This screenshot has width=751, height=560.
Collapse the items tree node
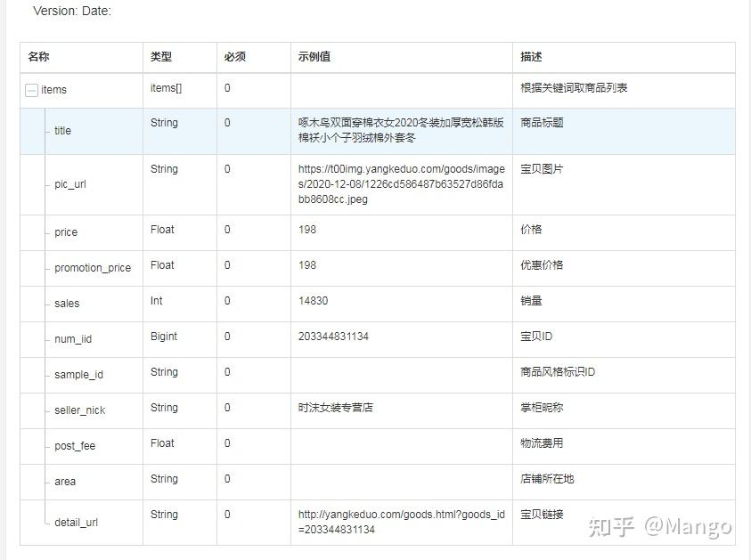[30, 90]
